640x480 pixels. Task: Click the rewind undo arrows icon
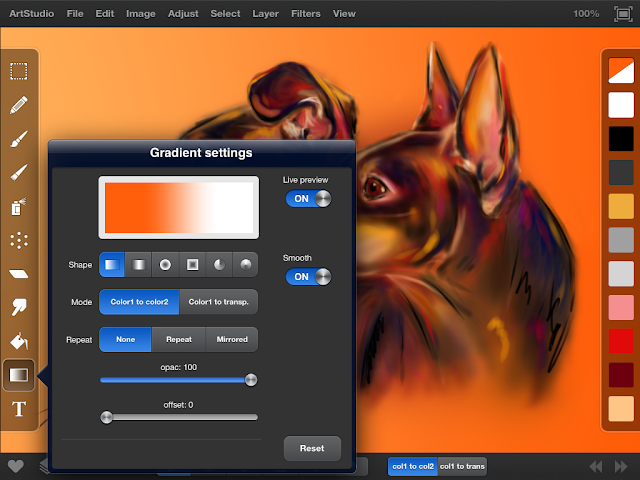tap(596, 466)
